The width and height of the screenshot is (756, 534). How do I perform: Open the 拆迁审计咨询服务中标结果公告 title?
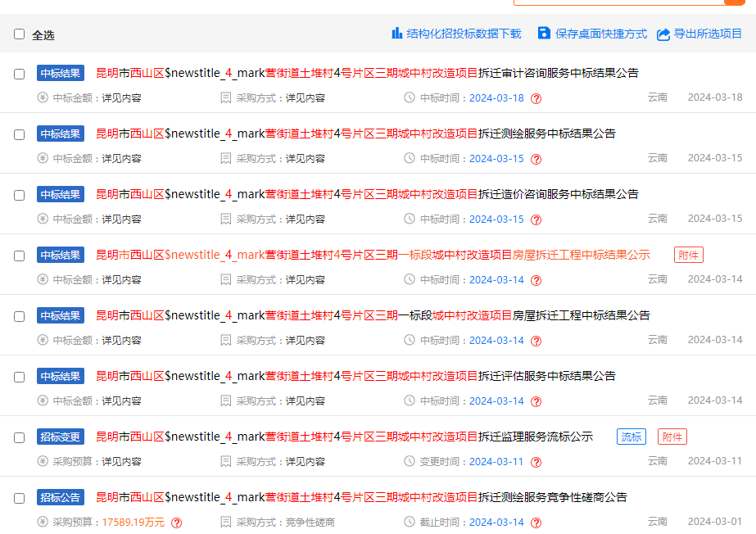(x=367, y=73)
